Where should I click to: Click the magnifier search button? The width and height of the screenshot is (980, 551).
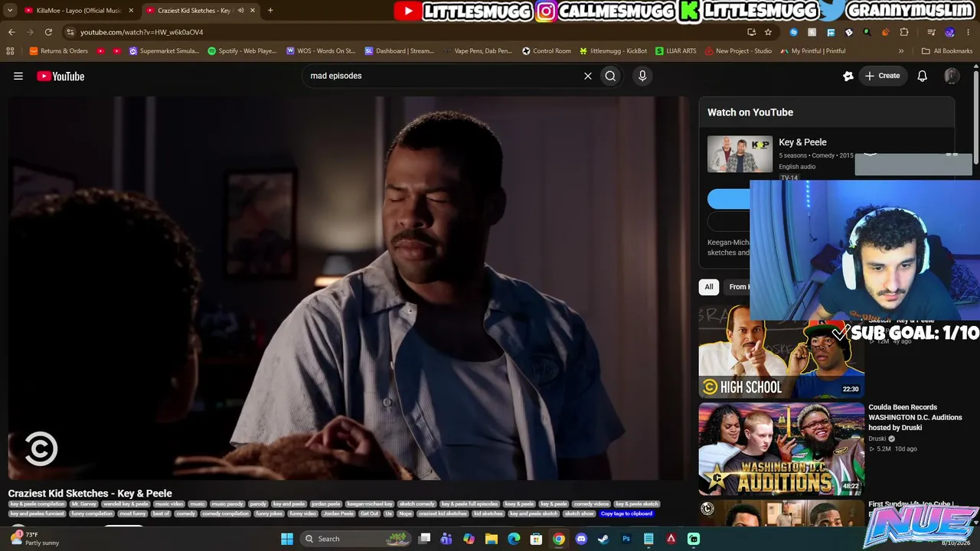610,76
